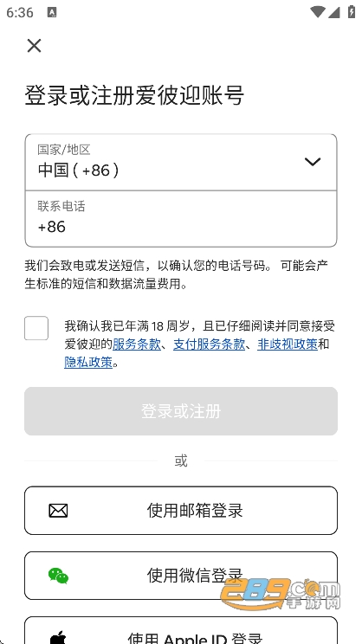This screenshot has width=362, height=644.
Task: Open the 隐私政策 link
Action: tap(88, 362)
